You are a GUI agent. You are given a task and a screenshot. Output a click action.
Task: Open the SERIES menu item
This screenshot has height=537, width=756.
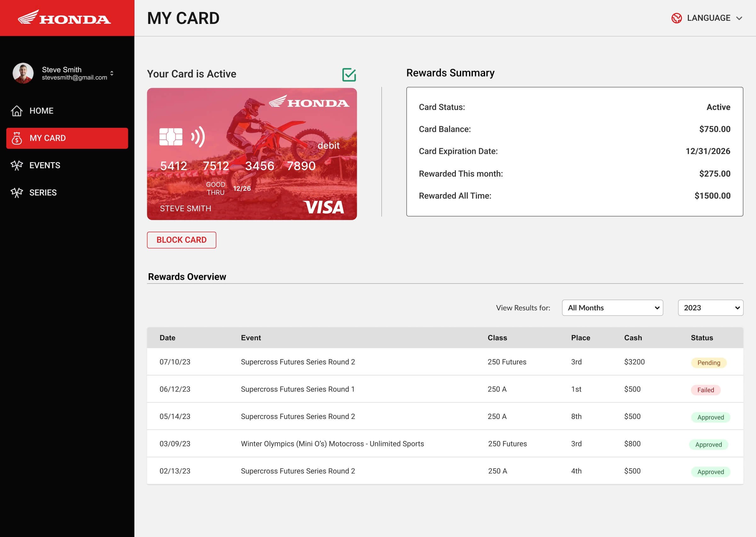click(x=67, y=192)
